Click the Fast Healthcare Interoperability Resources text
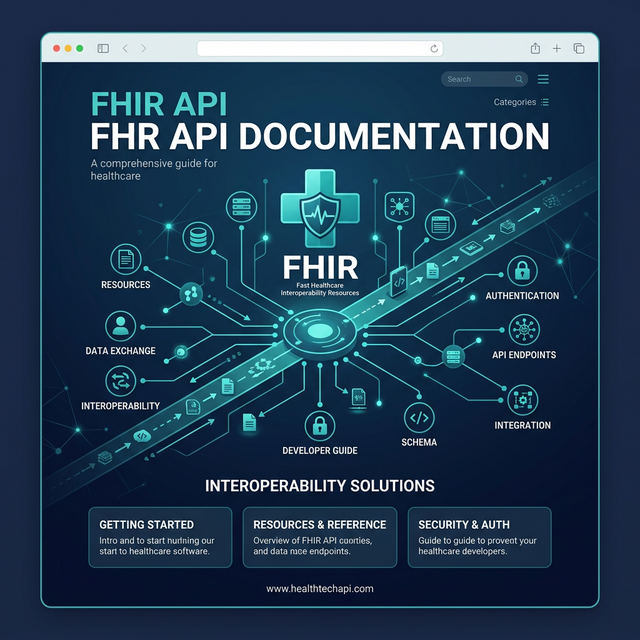The image size is (640, 640). click(320, 289)
